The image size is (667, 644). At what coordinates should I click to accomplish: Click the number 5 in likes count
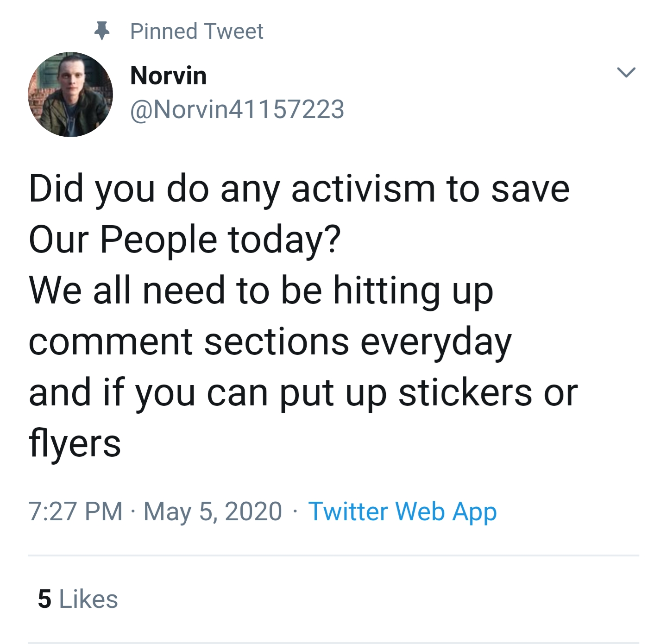(44, 599)
